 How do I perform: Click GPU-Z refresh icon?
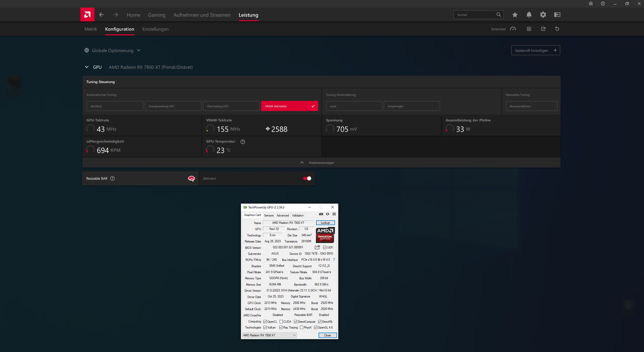327,214
